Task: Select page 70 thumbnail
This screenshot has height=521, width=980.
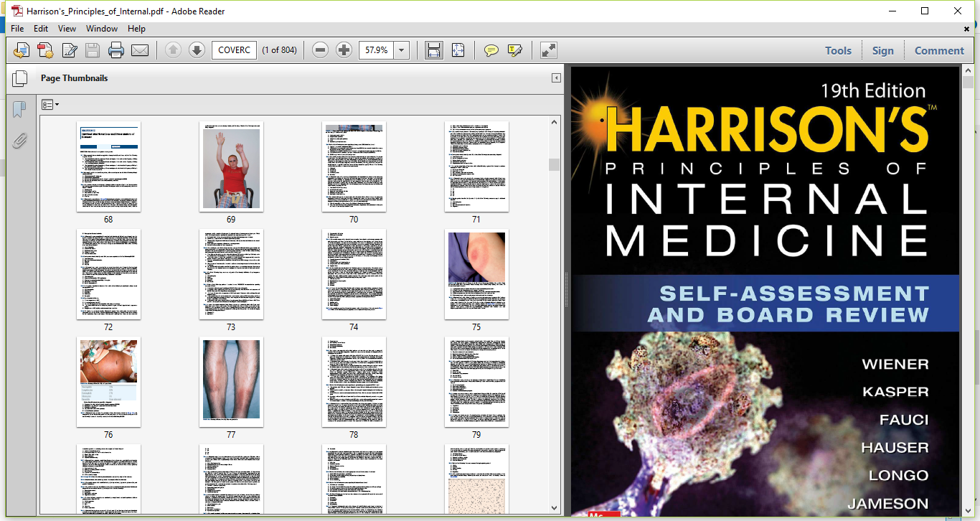Action: pos(354,166)
